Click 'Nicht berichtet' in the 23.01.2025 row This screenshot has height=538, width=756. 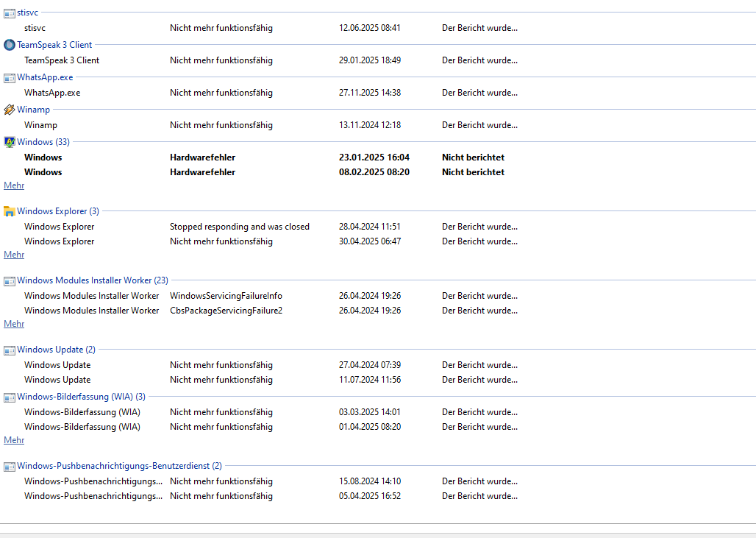[473, 157]
